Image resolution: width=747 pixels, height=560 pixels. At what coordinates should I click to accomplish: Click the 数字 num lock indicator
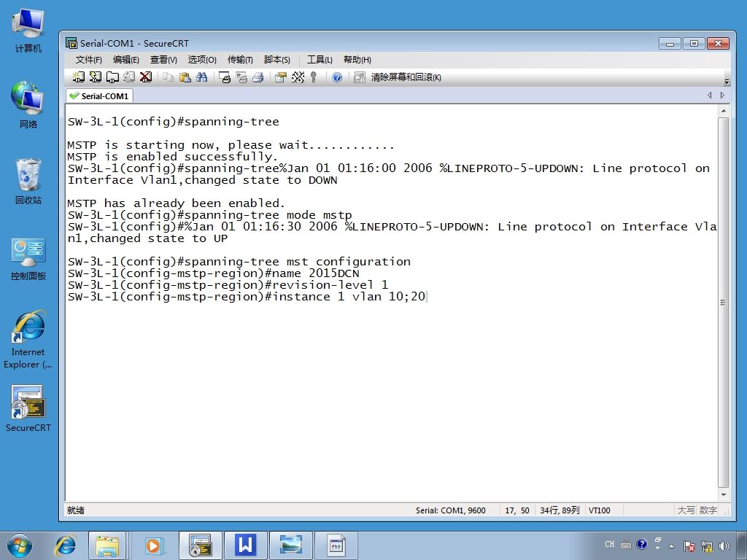[x=708, y=510]
